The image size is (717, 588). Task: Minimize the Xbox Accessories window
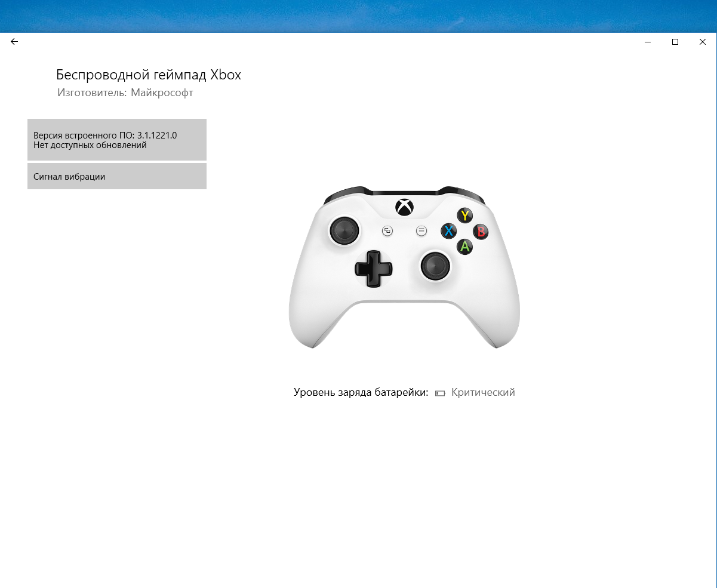tap(648, 42)
